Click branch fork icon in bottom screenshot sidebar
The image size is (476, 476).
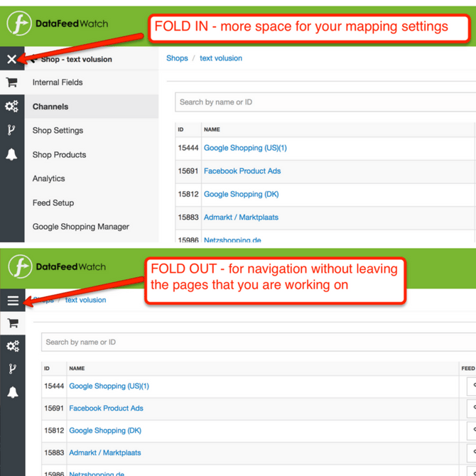point(13,369)
